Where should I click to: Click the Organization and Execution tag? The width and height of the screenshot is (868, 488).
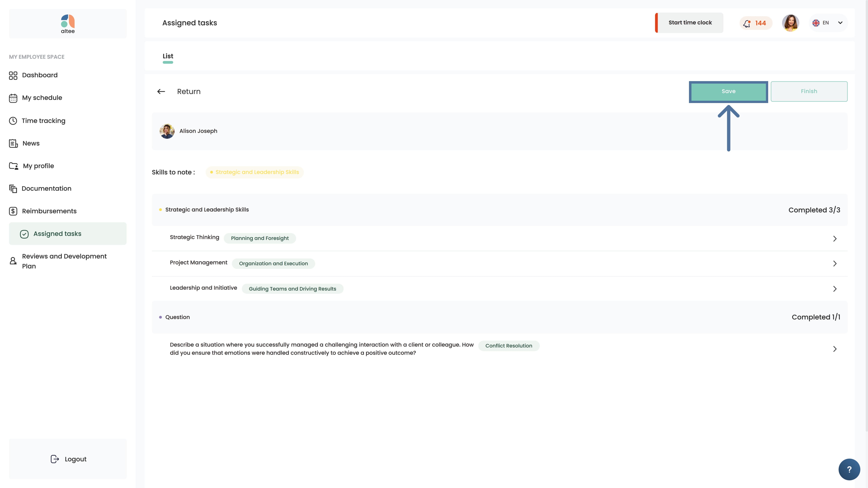coord(273,263)
